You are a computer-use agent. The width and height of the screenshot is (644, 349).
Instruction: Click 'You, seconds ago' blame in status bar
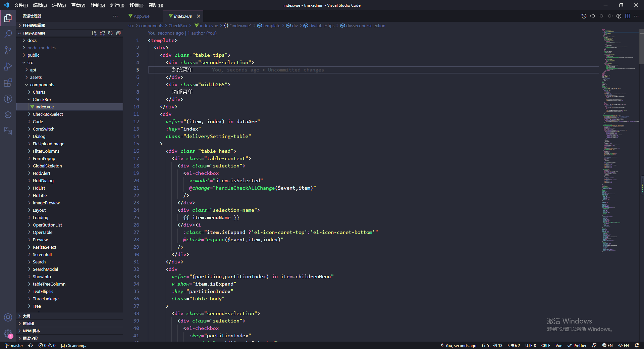pos(459,345)
